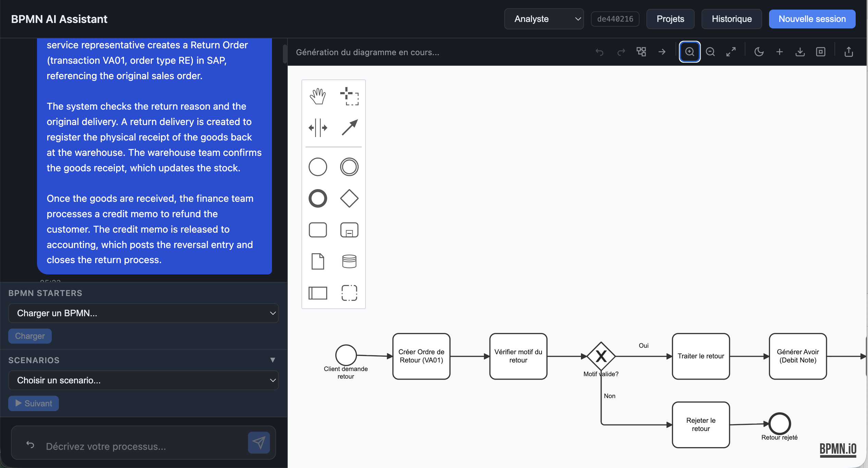Viewport: 868px width, 468px height.
Task: Open the Projets section
Action: 670,19
